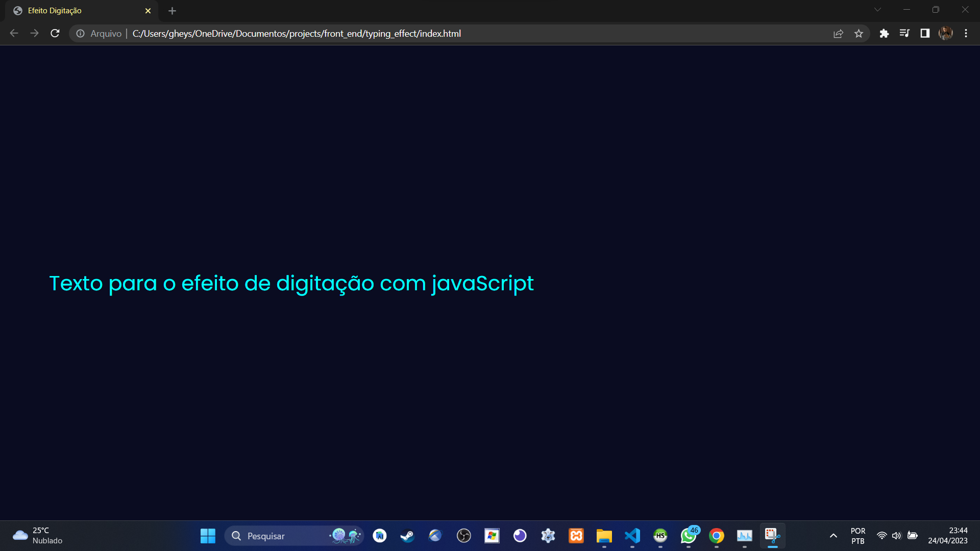Bookmark this page with the star icon
Image resolution: width=980 pixels, height=551 pixels.
click(859, 34)
